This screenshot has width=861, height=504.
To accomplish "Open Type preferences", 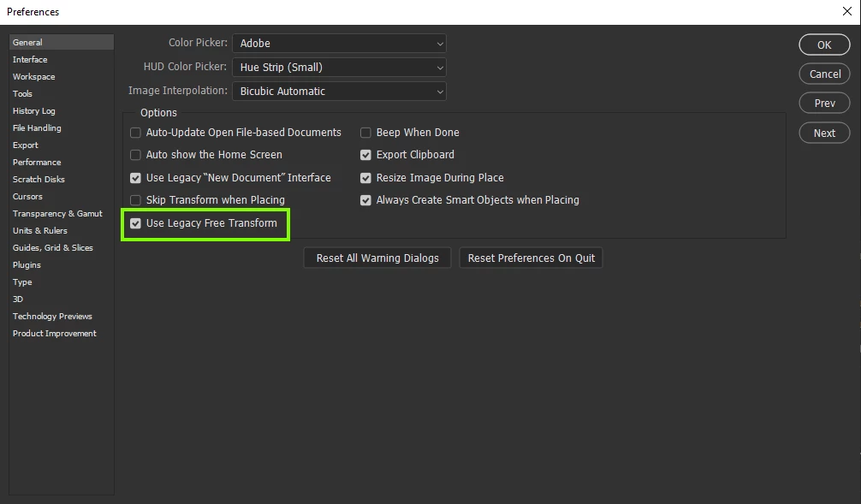I will 22,282.
